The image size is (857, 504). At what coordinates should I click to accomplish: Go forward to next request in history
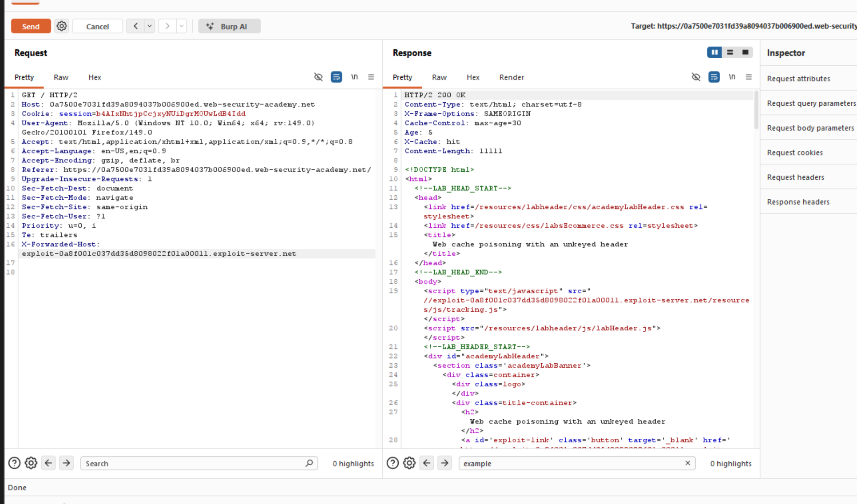click(167, 26)
